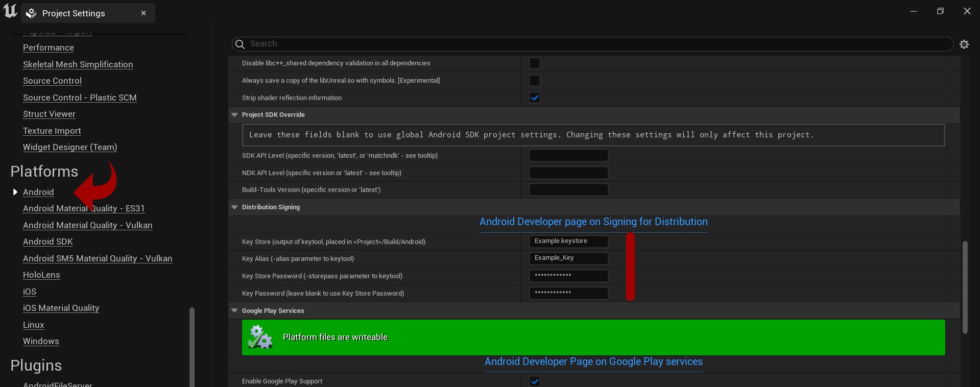Focus the settings Search field

point(592,44)
